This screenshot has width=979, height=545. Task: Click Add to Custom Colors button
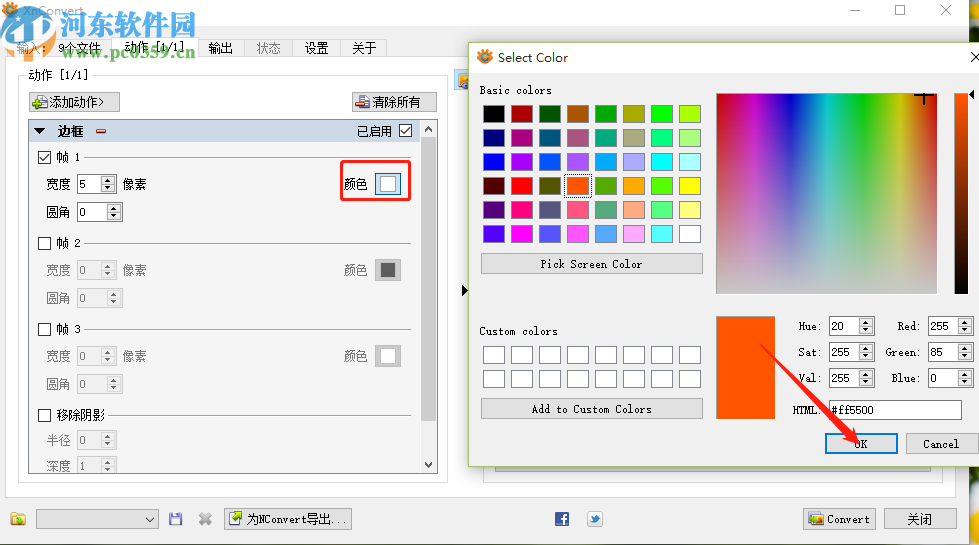[591, 409]
